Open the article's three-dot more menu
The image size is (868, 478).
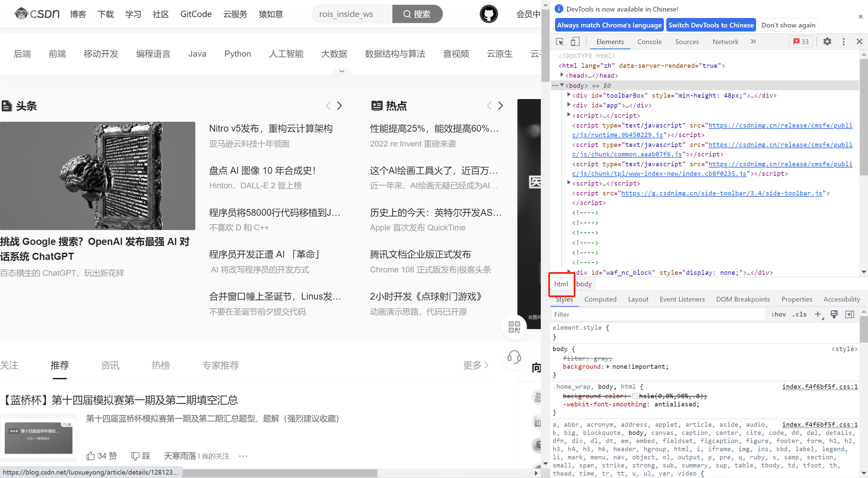coord(243,456)
